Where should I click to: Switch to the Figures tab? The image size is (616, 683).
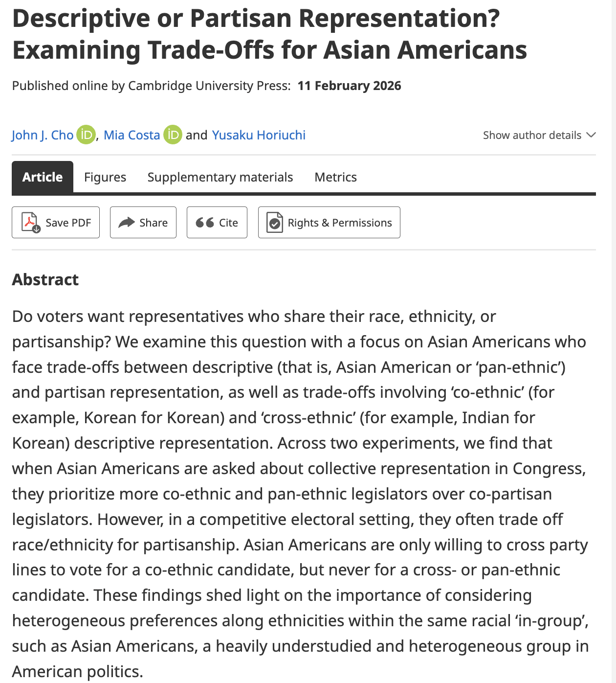(x=105, y=177)
